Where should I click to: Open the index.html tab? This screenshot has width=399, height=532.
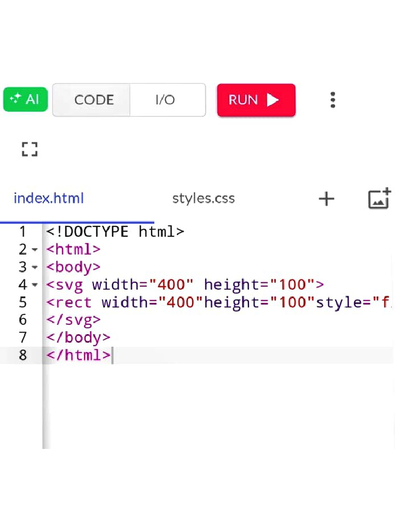pyautogui.click(x=49, y=198)
